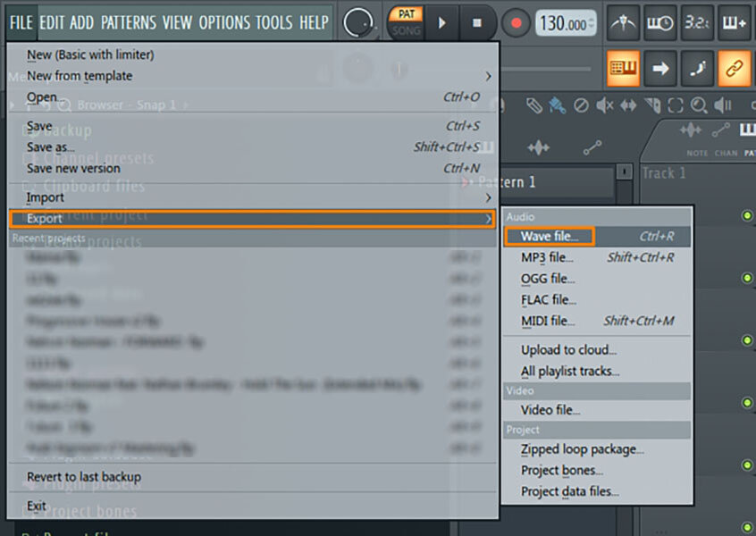Toggle the 3.2 countdown before recording

click(x=697, y=22)
